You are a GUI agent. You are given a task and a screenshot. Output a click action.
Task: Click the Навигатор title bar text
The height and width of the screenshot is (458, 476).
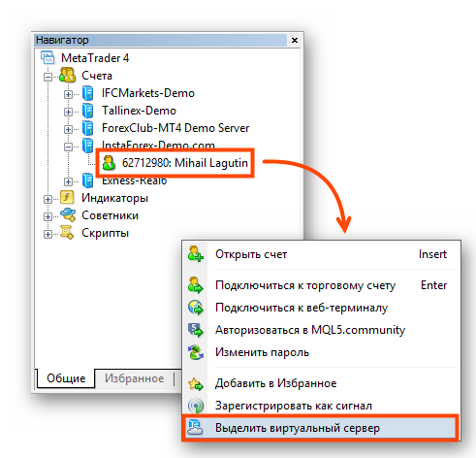click(62, 40)
